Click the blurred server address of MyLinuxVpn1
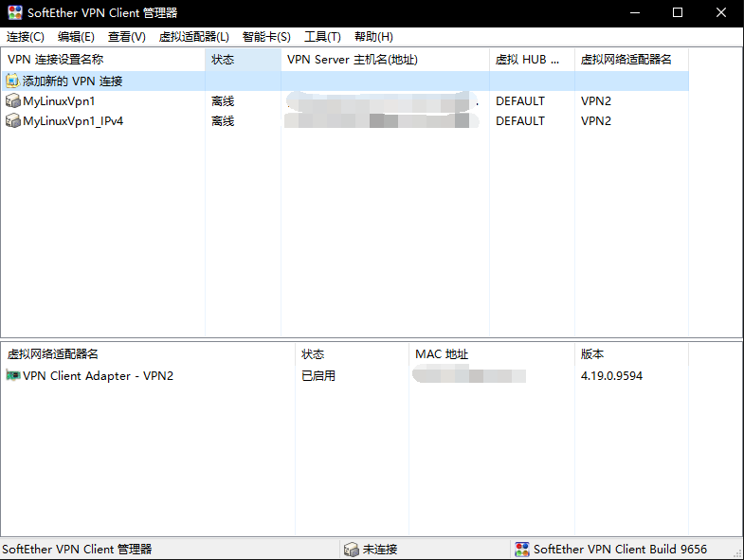 coord(382,101)
